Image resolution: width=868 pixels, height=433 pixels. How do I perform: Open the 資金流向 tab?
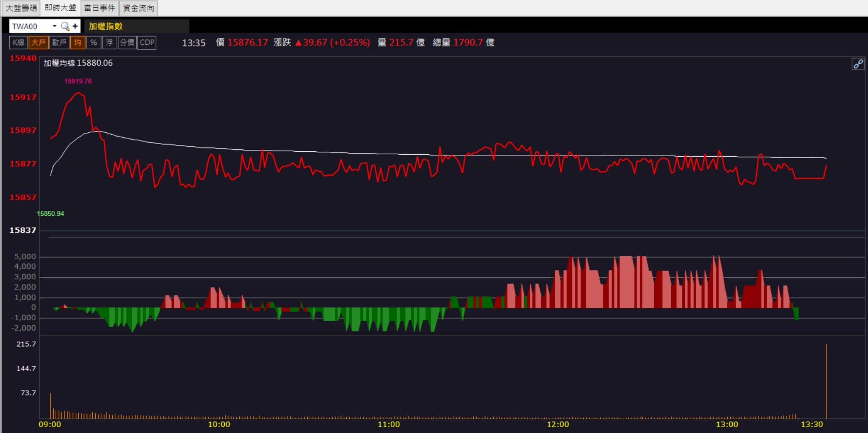[x=139, y=8]
